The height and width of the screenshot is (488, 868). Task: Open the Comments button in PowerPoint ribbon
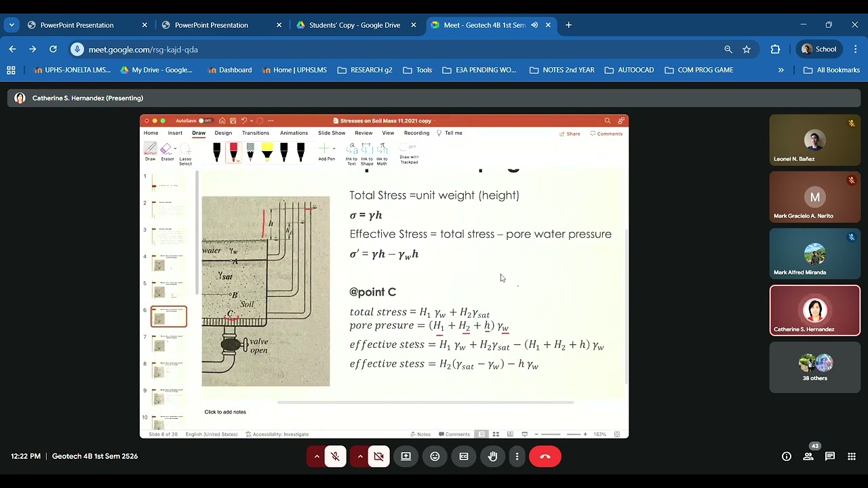pyautogui.click(x=606, y=134)
